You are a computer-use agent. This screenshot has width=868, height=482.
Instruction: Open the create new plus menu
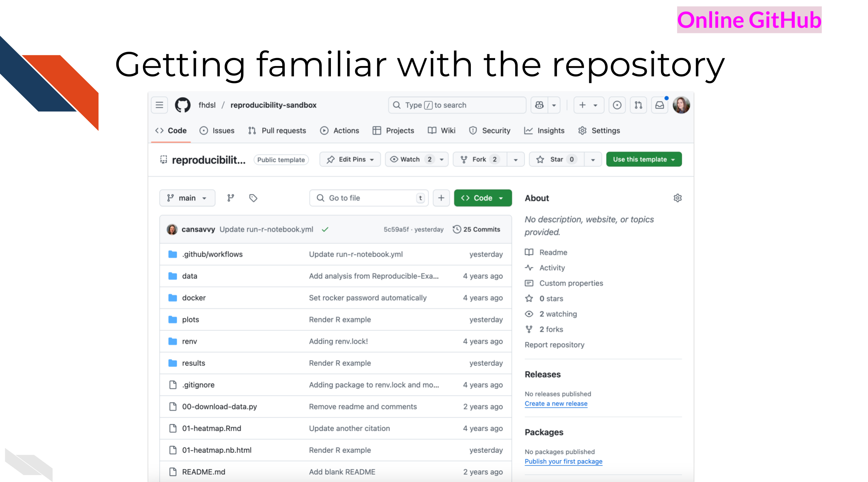pyautogui.click(x=589, y=105)
